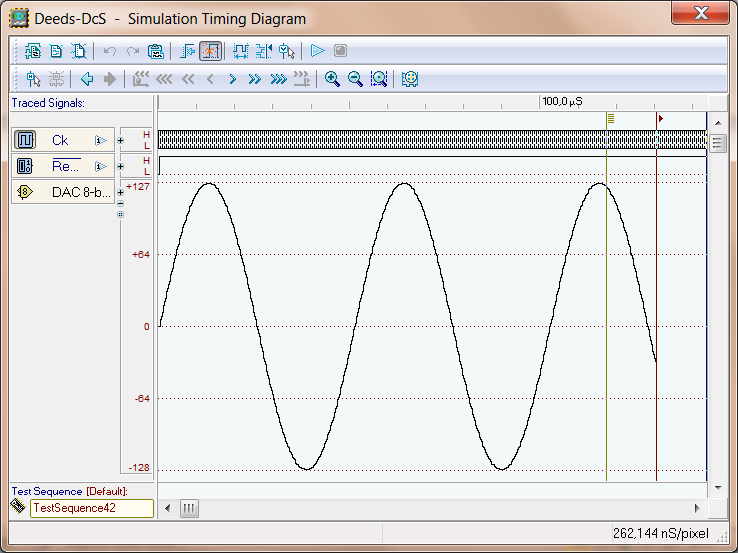Stop simulation with the stop button
738x553 pixels.
click(x=340, y=50)
